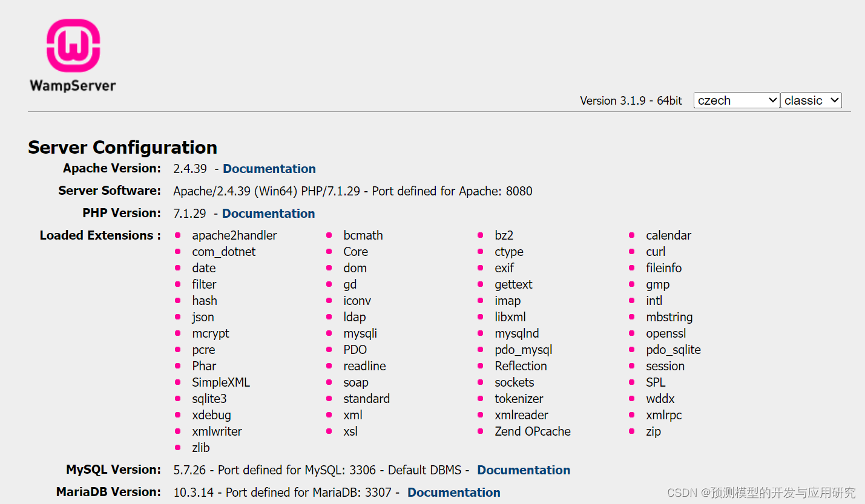Viewport: 865px width, 504px height.
Task: Open MariaDB Version Documentation link
Action: click(x=454, y=493)
